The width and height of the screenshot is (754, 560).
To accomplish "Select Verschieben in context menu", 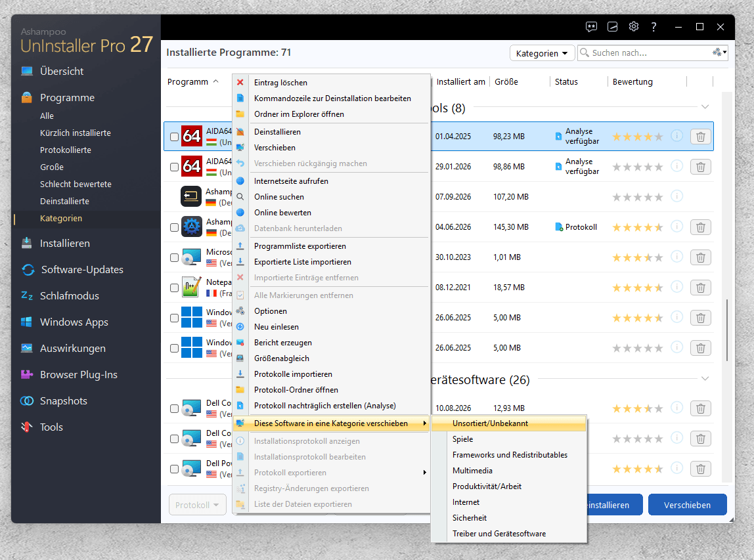I will [275, 148].
